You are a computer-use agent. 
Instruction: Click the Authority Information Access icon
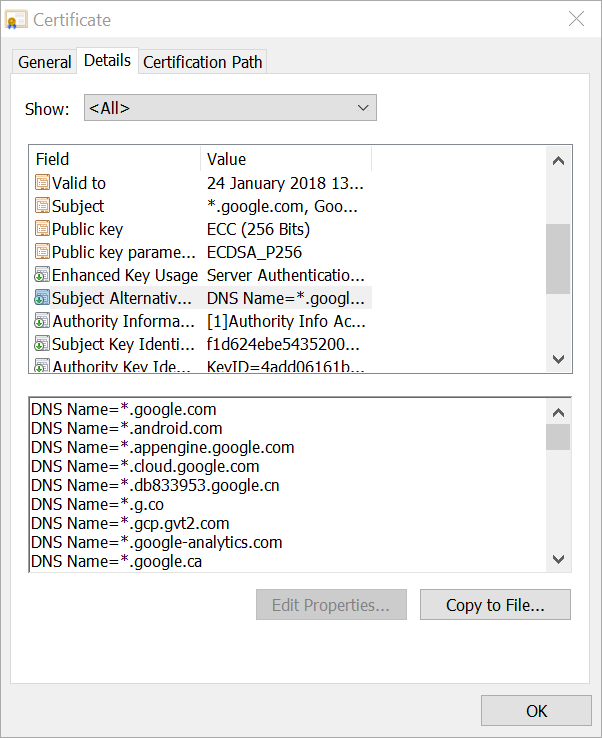42,321
